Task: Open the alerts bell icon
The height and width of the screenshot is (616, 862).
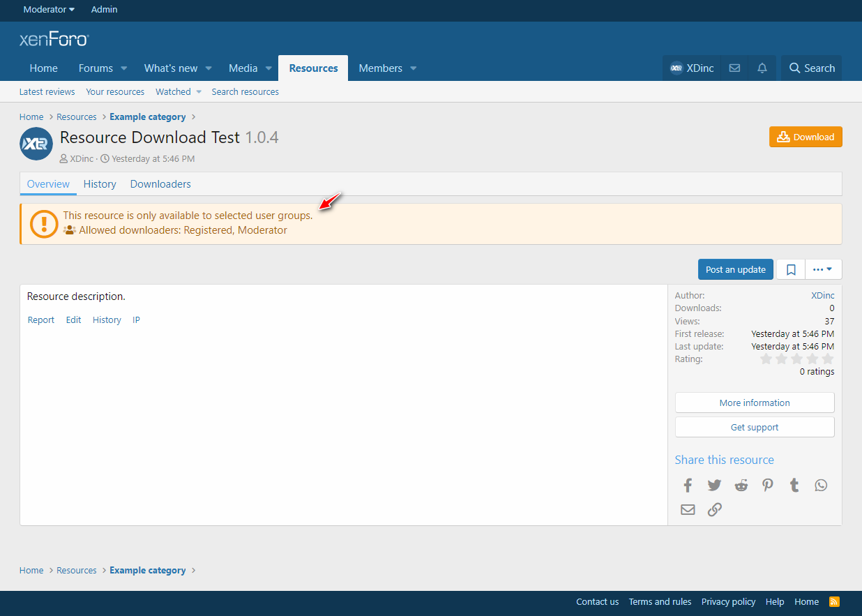Action: point(762,68)
